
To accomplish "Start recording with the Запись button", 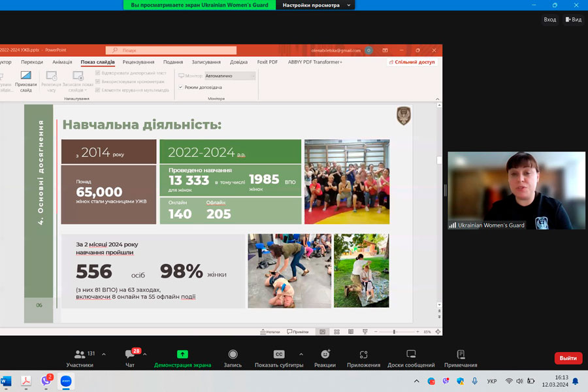I will [233, 357].
